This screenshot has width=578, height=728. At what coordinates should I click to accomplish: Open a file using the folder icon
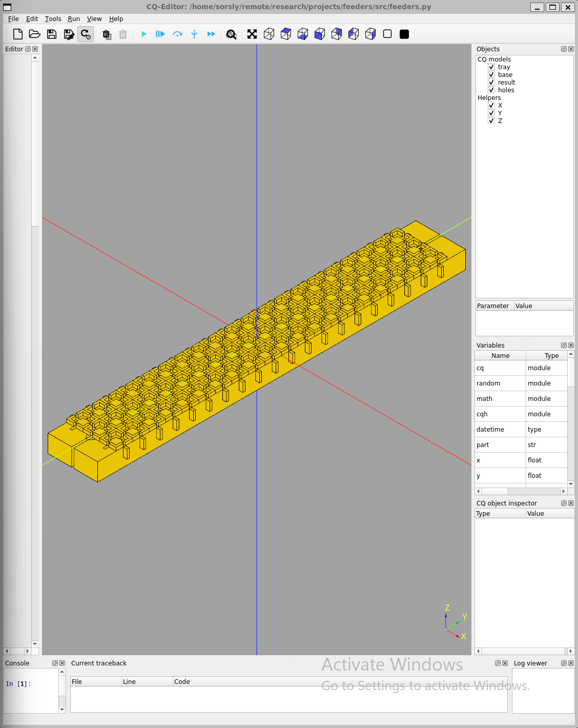pos(35,34)
